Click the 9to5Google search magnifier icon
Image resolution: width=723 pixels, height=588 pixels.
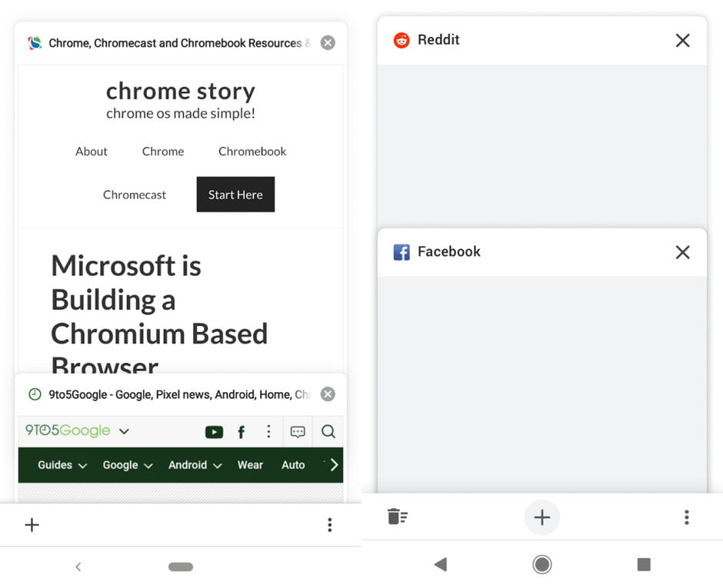(x=328, y=432)
